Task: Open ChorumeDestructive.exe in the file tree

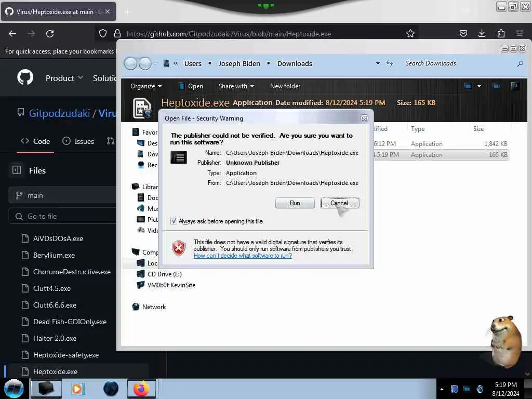Action: click(x=72, y=272)
